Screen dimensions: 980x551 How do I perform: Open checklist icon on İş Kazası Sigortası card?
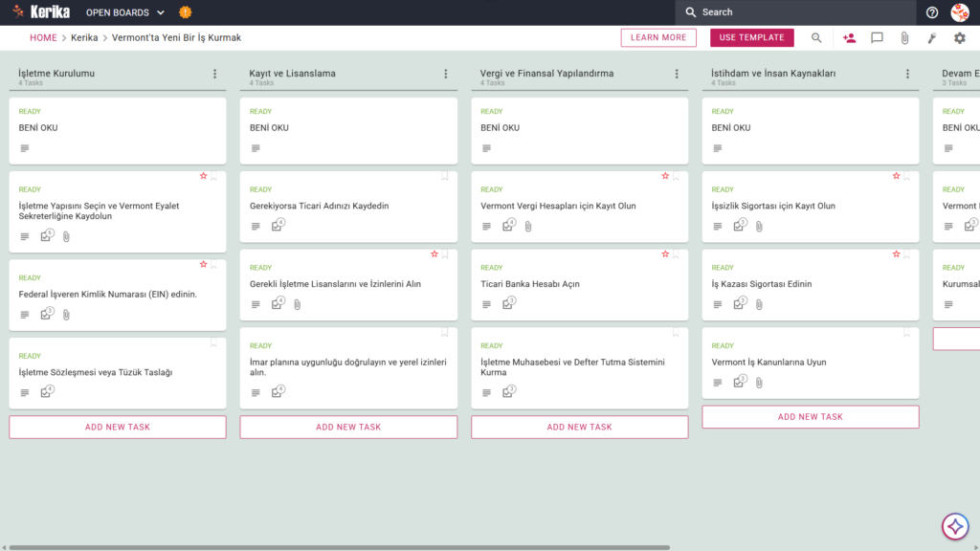coord(740,303)
